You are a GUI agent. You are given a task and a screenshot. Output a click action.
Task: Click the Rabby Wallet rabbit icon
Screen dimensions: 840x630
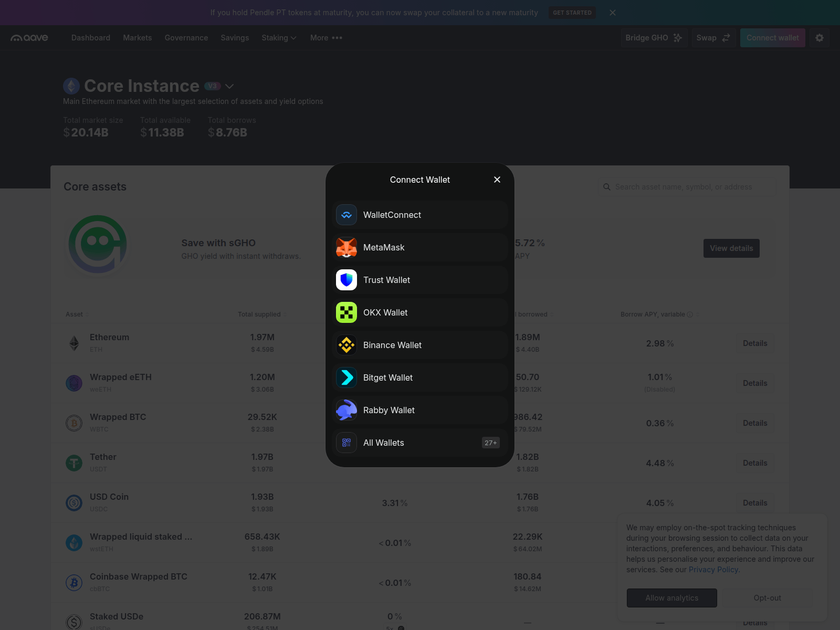coord(346,410)
